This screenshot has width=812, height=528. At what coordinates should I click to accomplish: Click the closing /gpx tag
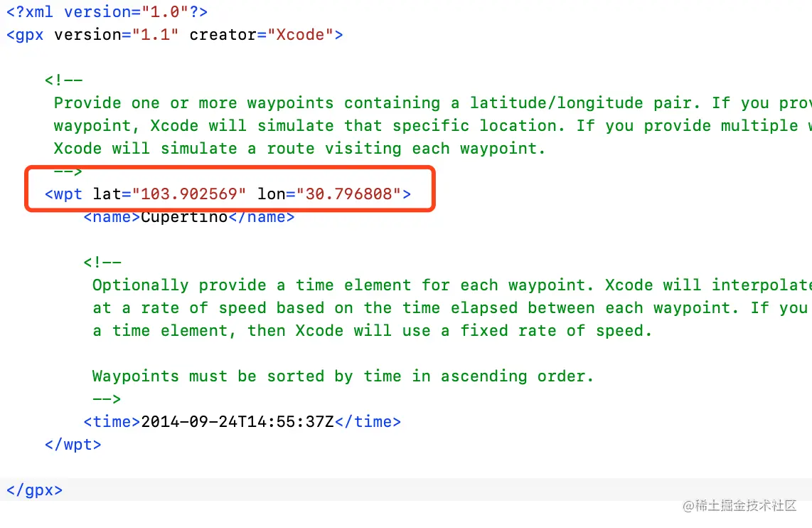click(34, 490)
